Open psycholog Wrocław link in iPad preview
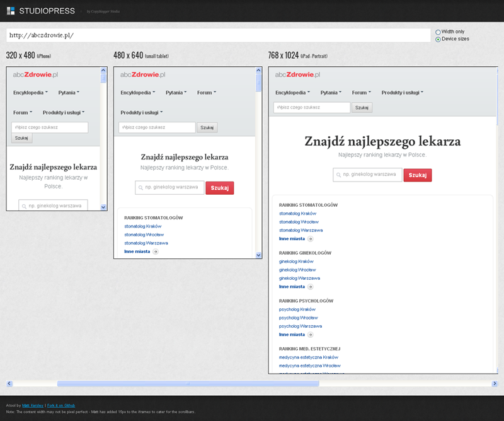Screen dimensions: 504x421 [x=298, y=318]
